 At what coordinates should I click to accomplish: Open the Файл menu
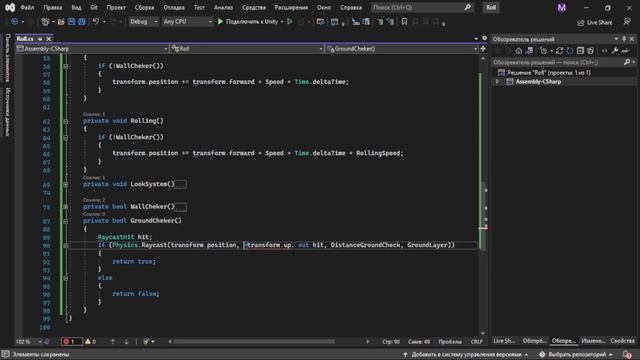[27, 7]
